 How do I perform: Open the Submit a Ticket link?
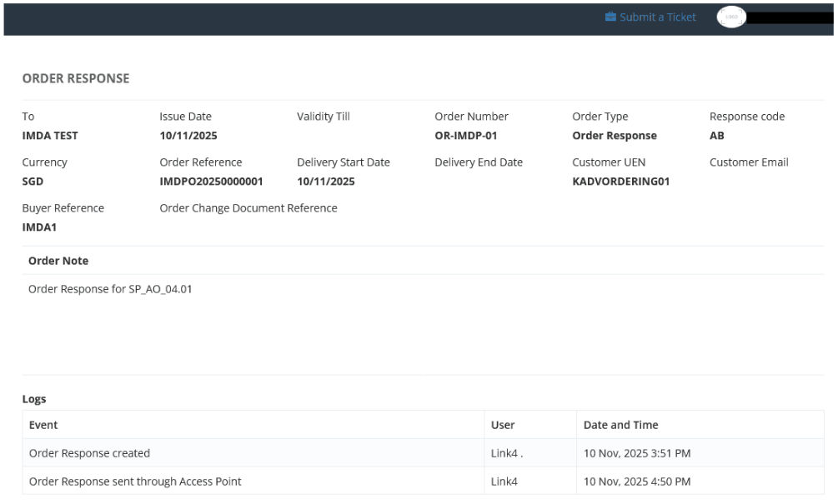tap(657, 17)
